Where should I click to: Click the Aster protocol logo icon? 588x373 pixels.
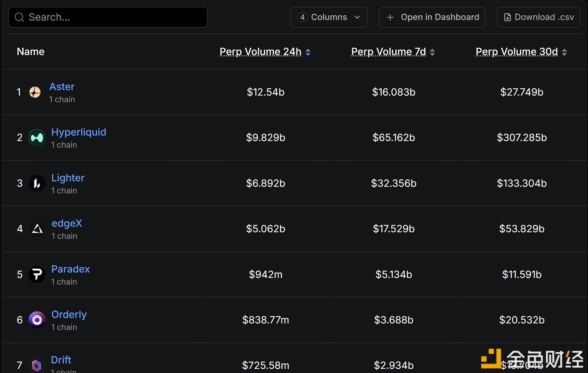35,92
